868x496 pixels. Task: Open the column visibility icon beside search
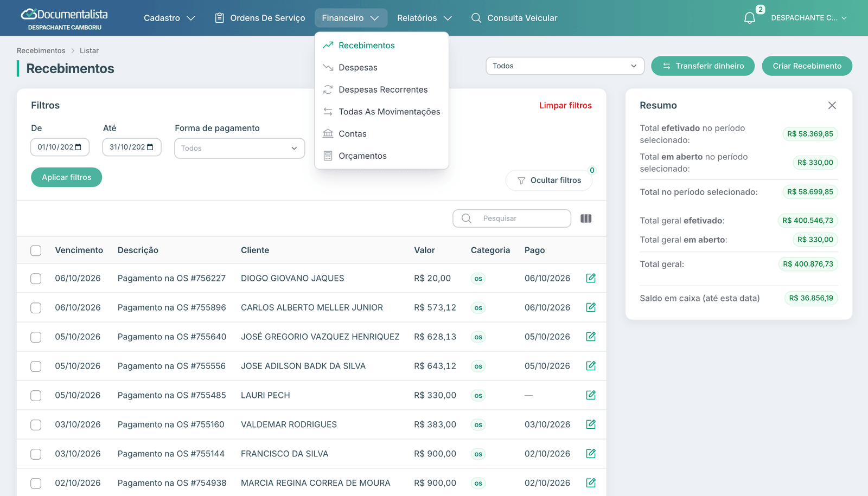tap(586, 218)
